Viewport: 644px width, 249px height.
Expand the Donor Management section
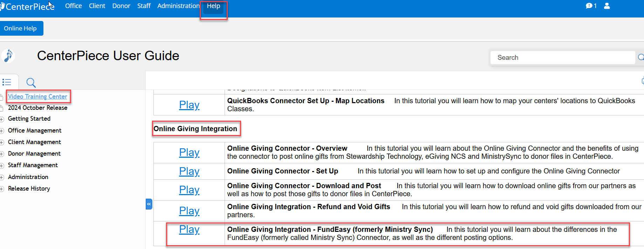pos(2,154)
